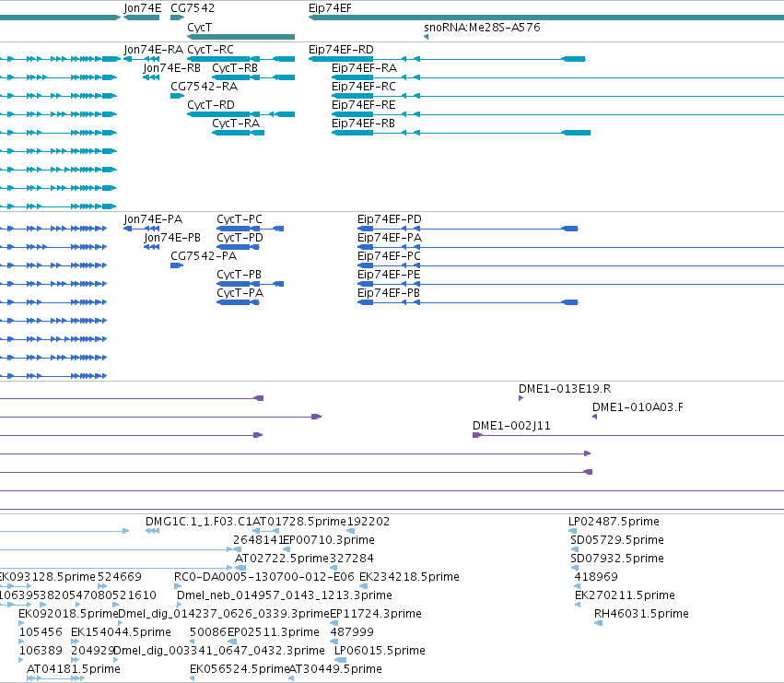Select the snoRNA:Me28S-A576 label
The width and height of the screenshot is (784, 683).
pos(482,28)
